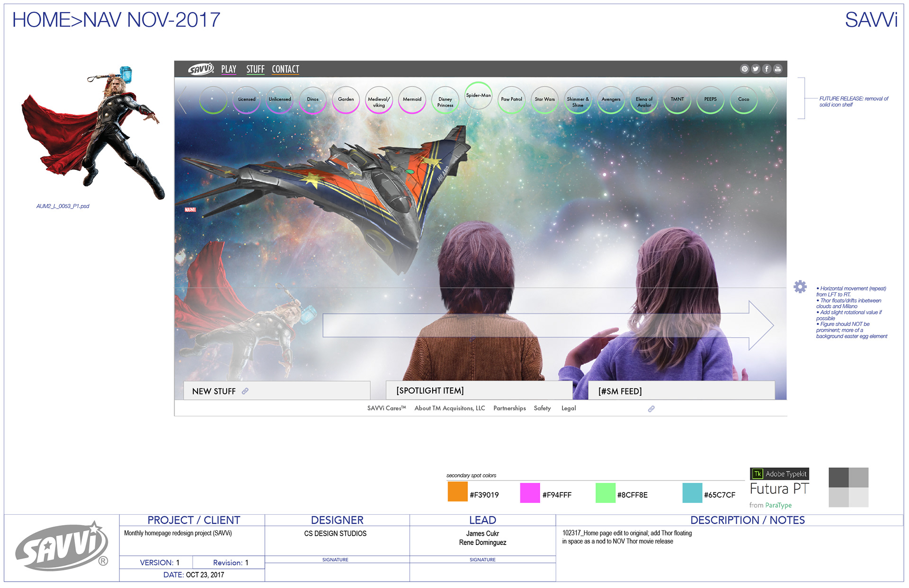Image resolution: width=909 pixels, height=588 pixels.
Task: Click the HOME>NAV NOV-2017 page title
Action: [x=116, y=20]
